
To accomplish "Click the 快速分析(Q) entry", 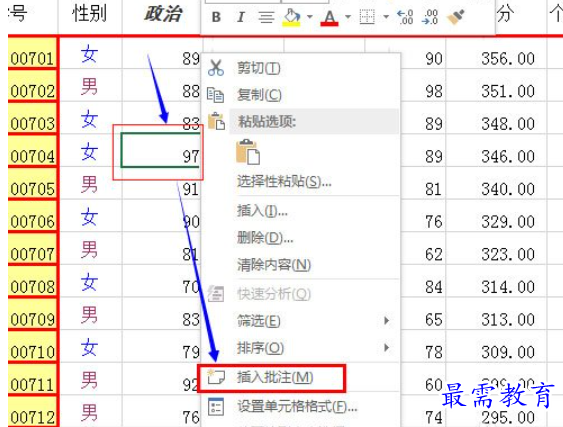I will (x=274, y=294).
